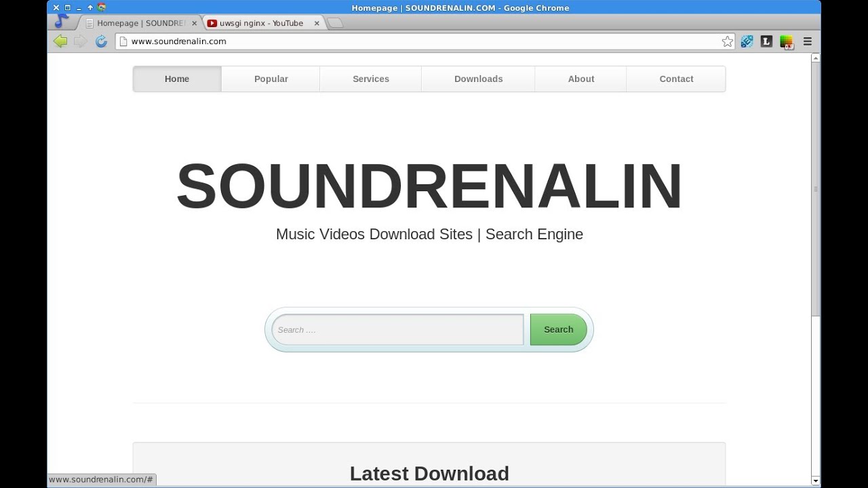Bookmark the page using the star icon

coord(728,41)
